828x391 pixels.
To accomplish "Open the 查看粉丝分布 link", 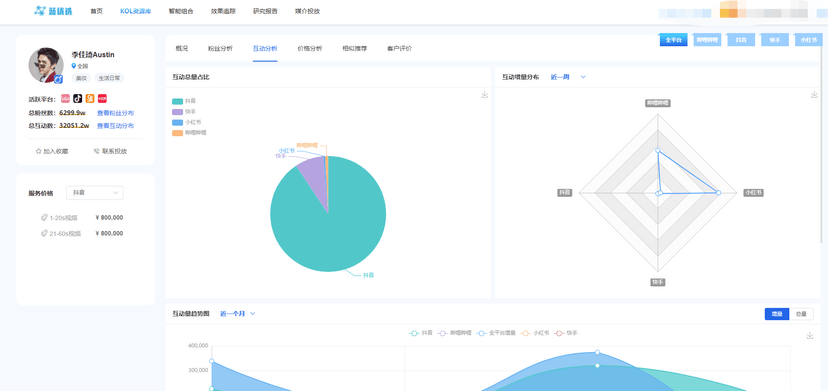I will [115, 113].
